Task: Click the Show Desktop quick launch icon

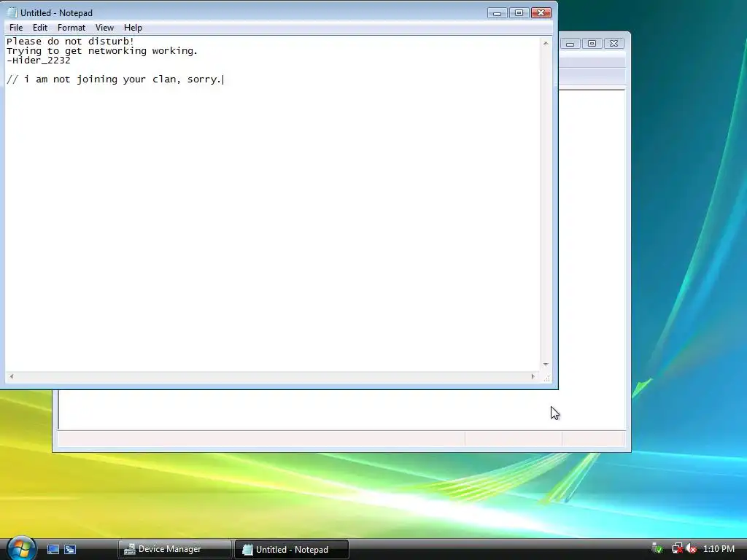Action: [53, 549]
